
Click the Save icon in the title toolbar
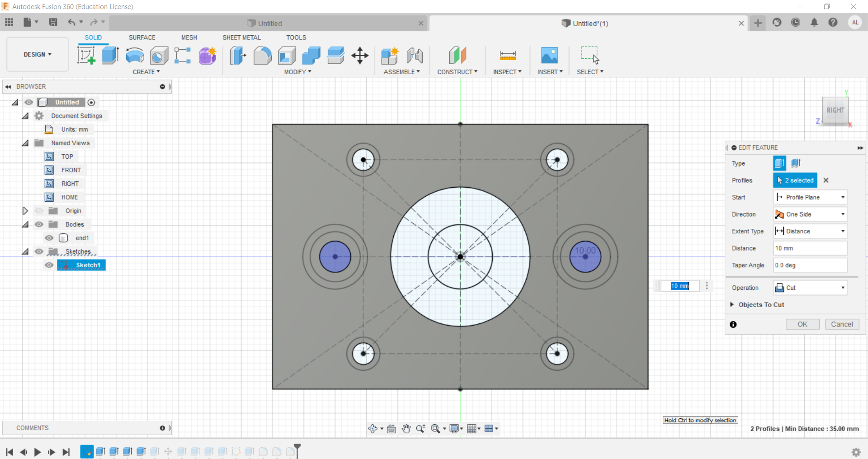coord(53,22)
